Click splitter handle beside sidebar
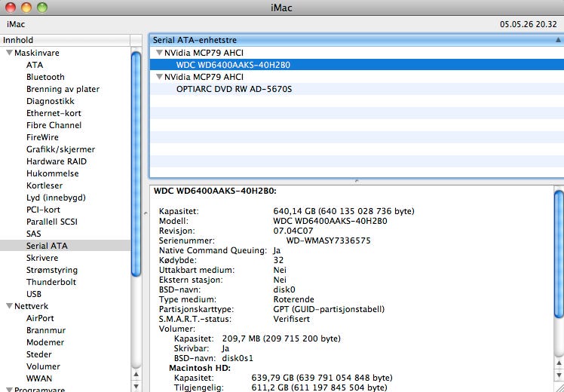This screenshot has width=564, height=392. tap(146, 213)
